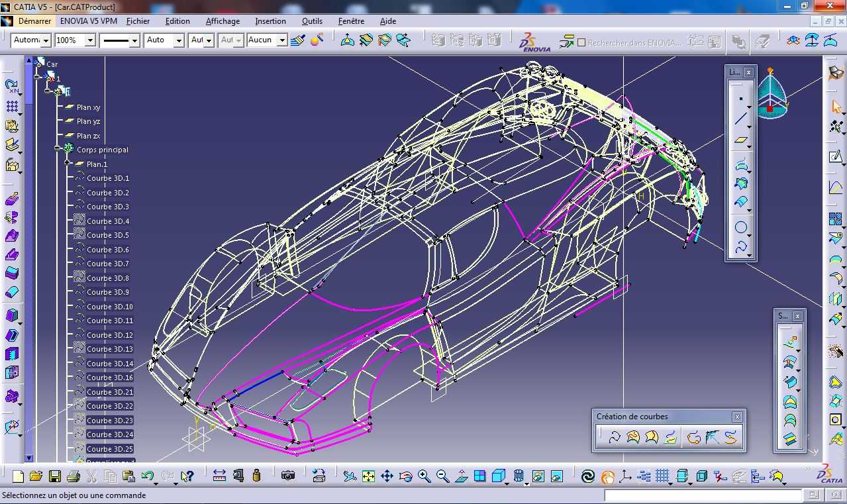Screen dimensions: 847x504
Task: Close the Li... floating palette
Action: tap(748, 72)
